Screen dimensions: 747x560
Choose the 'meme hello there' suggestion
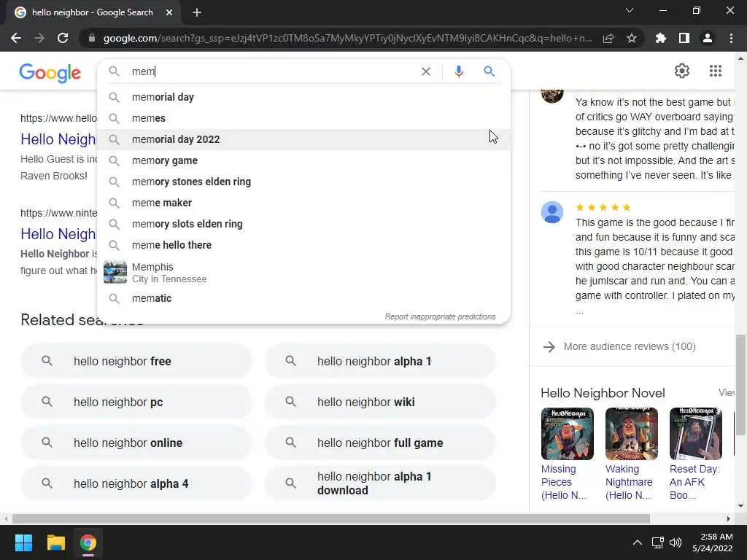point(303,245)
